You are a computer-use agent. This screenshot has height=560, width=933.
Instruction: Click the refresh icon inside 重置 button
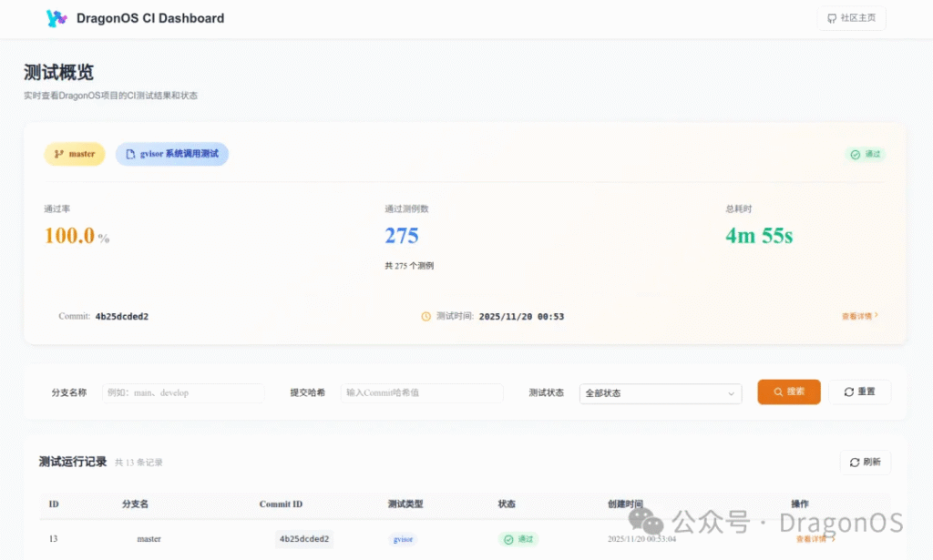(x=847, y=392)
